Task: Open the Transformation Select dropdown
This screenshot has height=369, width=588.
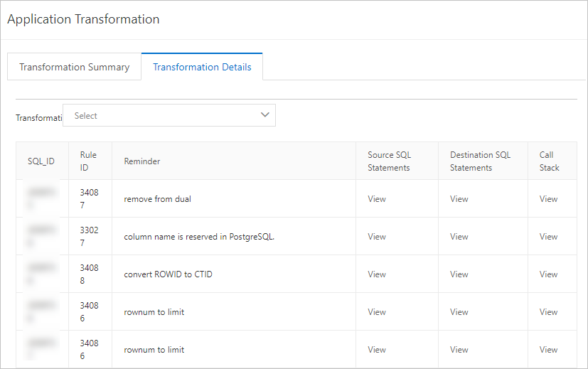Action: pos(169,115)
